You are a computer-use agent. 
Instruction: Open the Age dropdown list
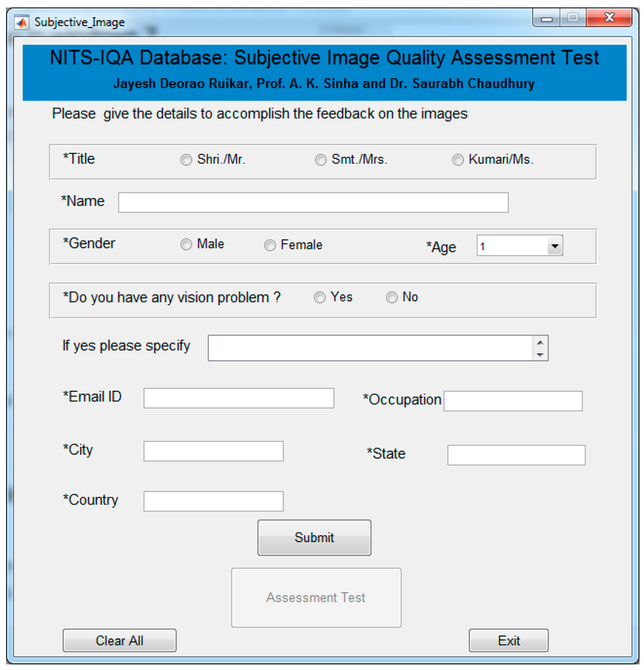click(554, 246)
